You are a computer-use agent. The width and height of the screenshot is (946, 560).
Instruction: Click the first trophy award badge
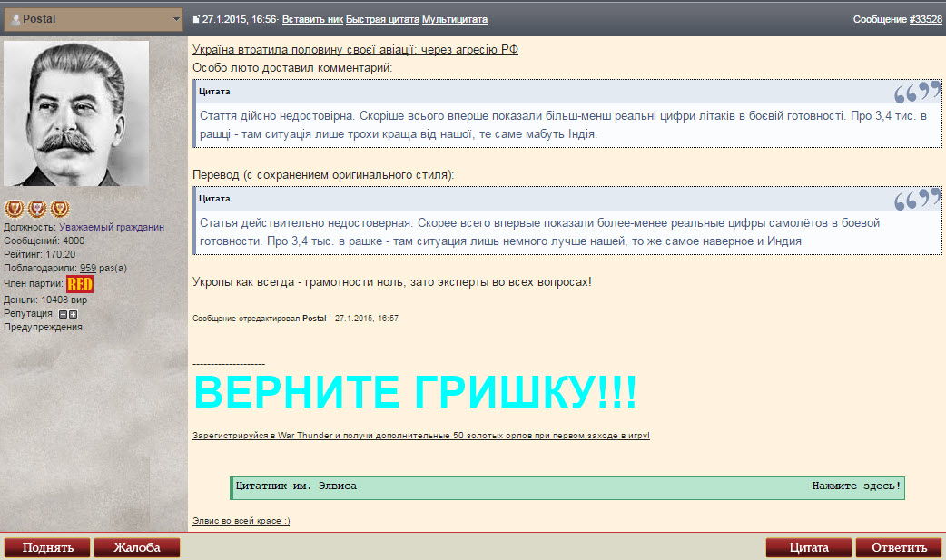tap(14, 209)
